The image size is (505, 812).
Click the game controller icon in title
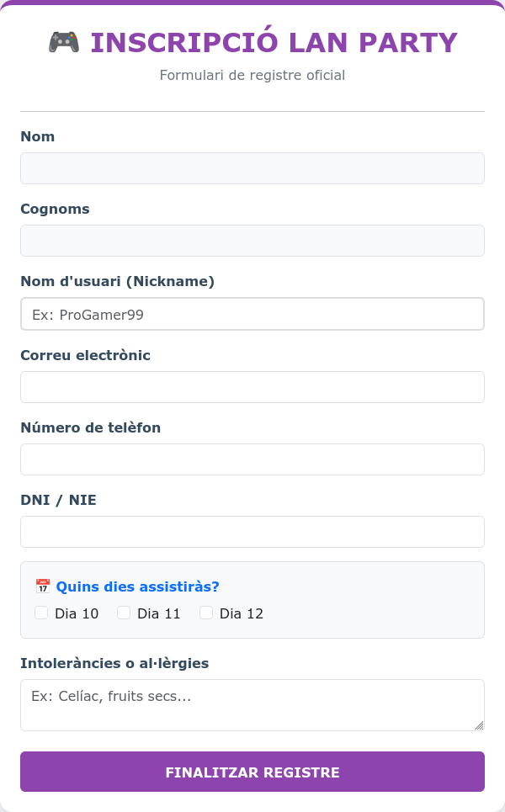coord(63,42)
